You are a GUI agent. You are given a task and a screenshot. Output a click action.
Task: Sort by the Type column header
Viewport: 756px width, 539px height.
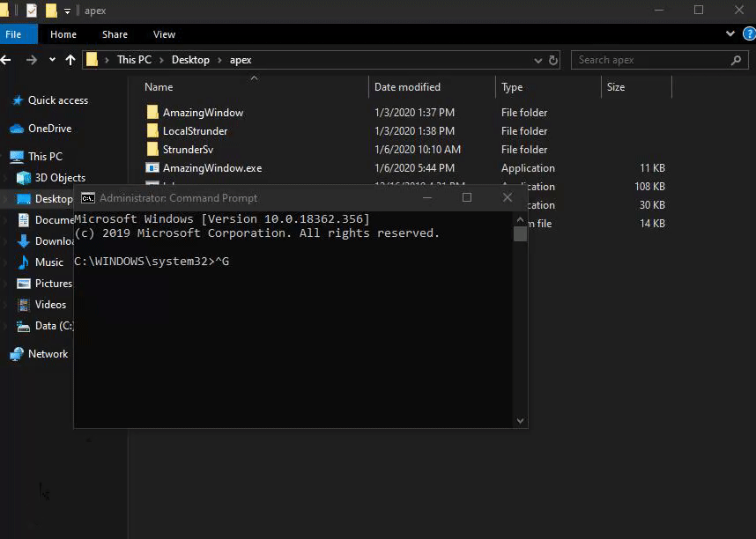point(512,87)
